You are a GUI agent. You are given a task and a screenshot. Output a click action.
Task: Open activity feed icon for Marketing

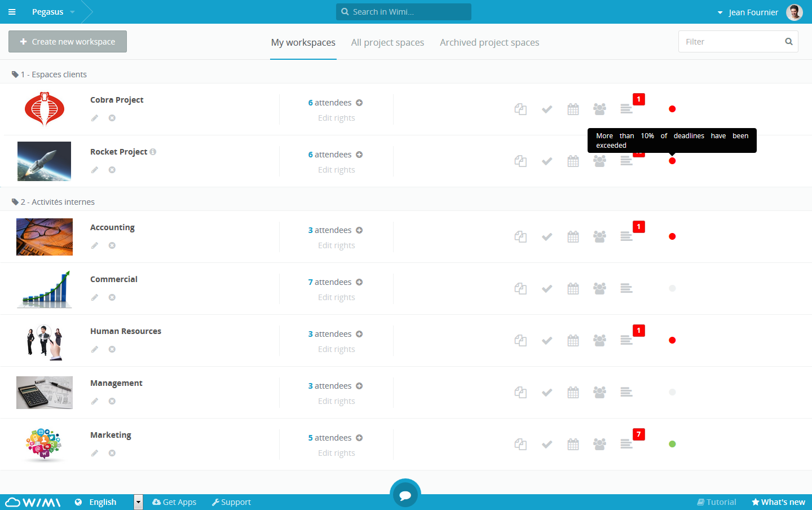(626, 445)
